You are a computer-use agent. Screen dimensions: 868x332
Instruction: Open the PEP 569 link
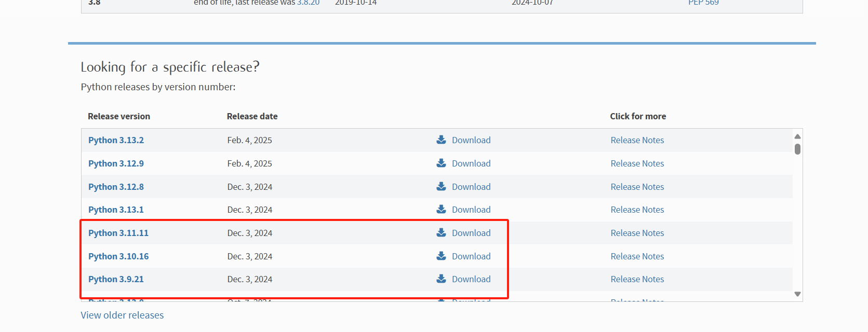(703, 3)
